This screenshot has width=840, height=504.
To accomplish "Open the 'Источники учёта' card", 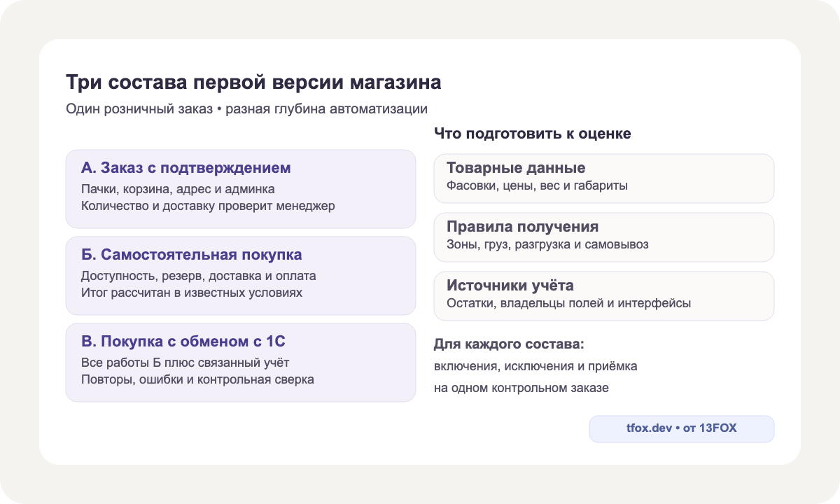I will tap(604, 296).
